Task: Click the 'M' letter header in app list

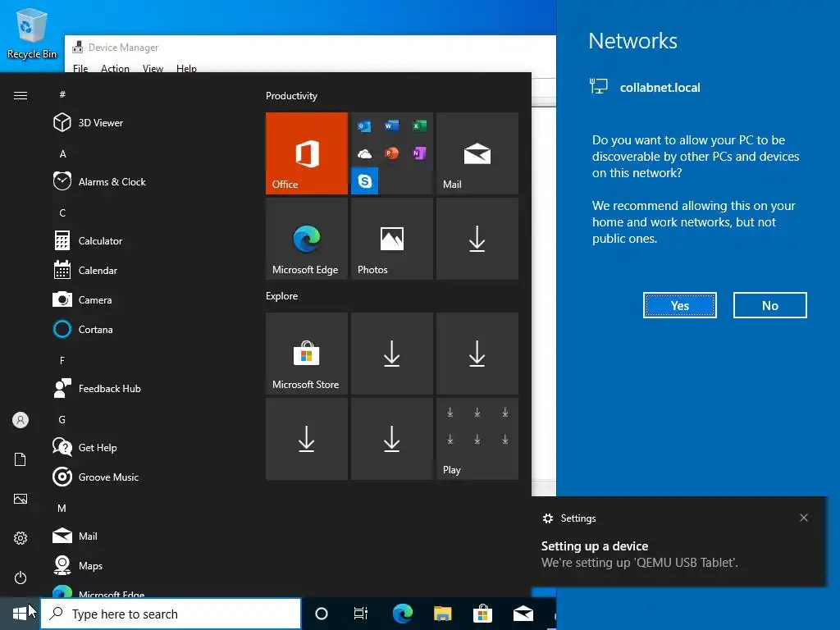Action: pos(62,508)
